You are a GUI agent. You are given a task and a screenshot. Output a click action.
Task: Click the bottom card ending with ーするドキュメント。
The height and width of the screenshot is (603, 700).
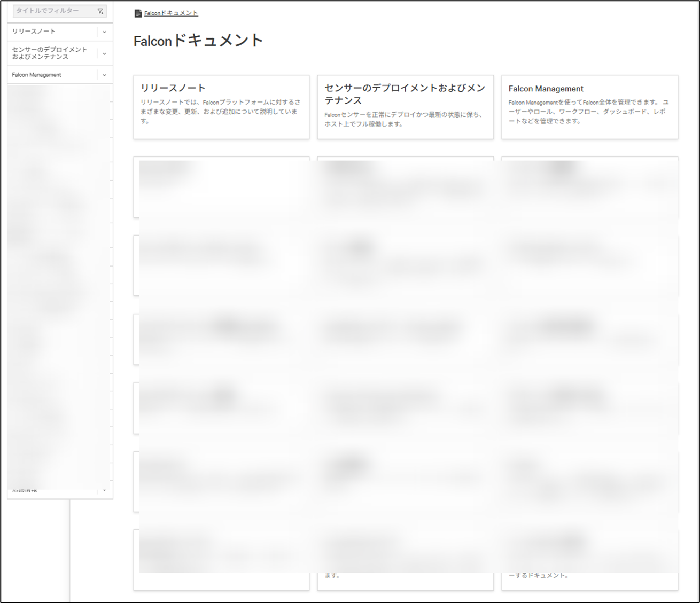coord(538,576)
